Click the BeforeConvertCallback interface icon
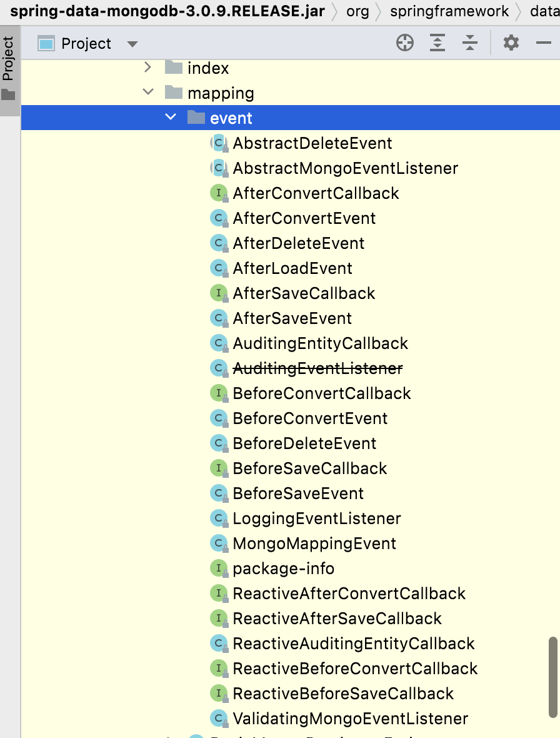The height and width of the screenshot is (738, 560). tap(219, 393)
